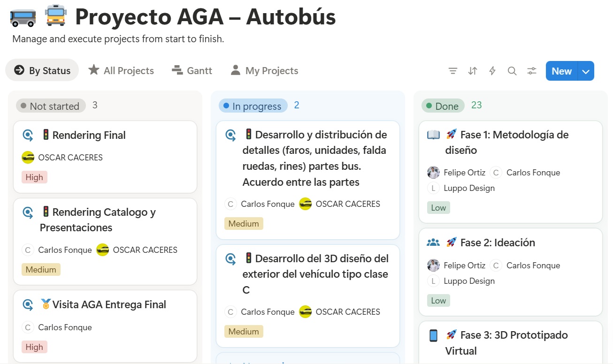Open view settings sliders icon

pos(532,71)
